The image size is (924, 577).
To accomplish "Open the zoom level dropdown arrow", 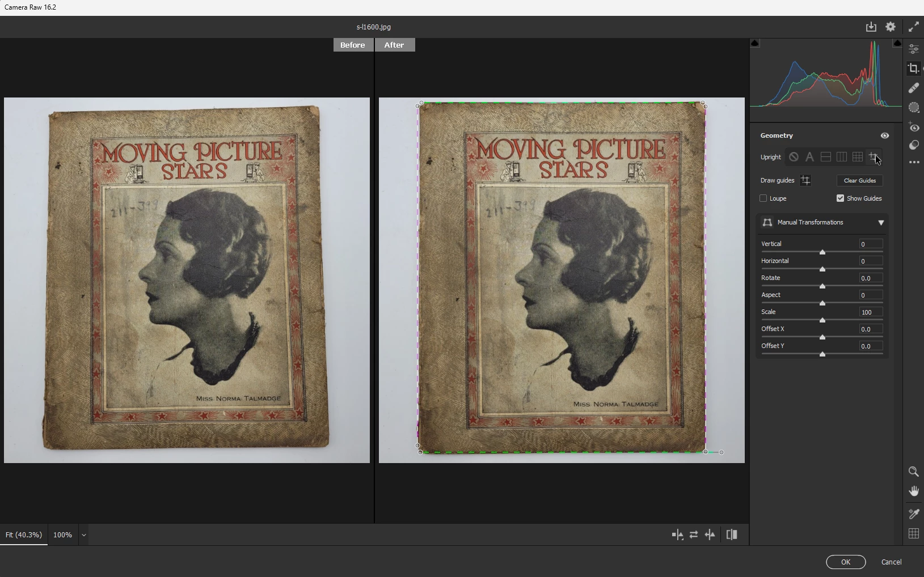I will pyautogui.click(x=83, y=535).
